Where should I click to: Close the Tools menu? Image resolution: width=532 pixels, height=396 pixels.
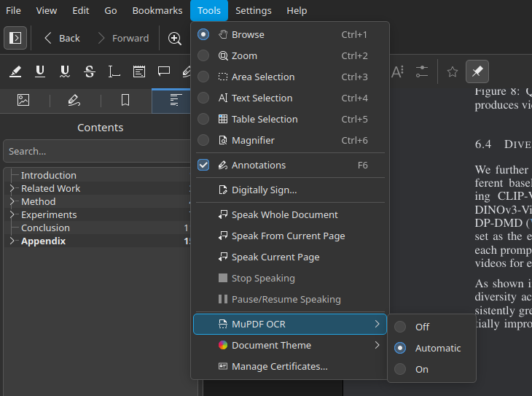(209, 10)
